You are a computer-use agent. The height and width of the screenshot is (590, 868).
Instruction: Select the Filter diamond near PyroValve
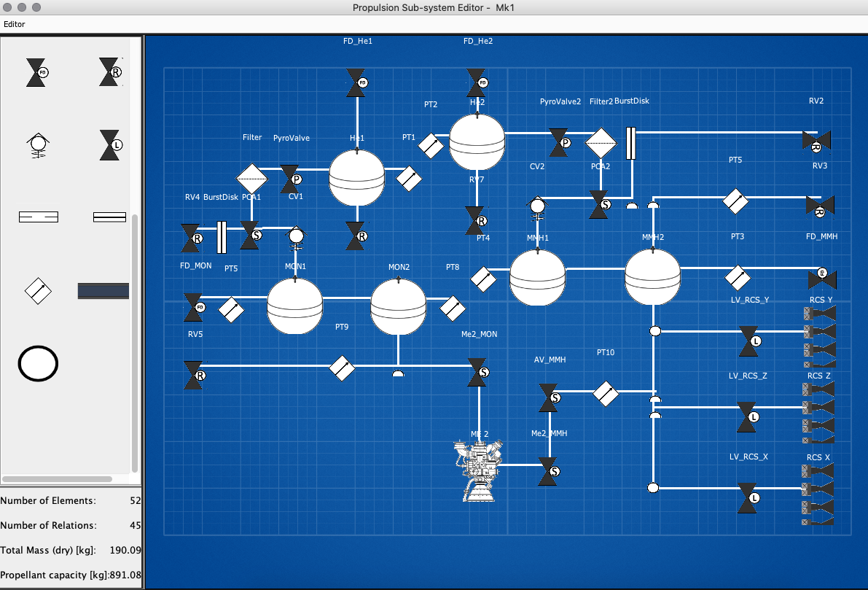pos(252,179)
